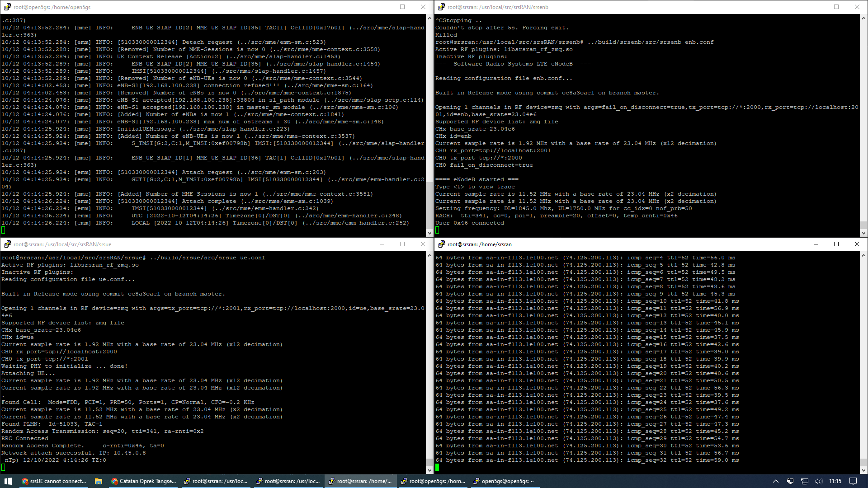The width and height of the screenshot is (868, 488).
Task: Open the notification center icon
Action: coord(853,481)
